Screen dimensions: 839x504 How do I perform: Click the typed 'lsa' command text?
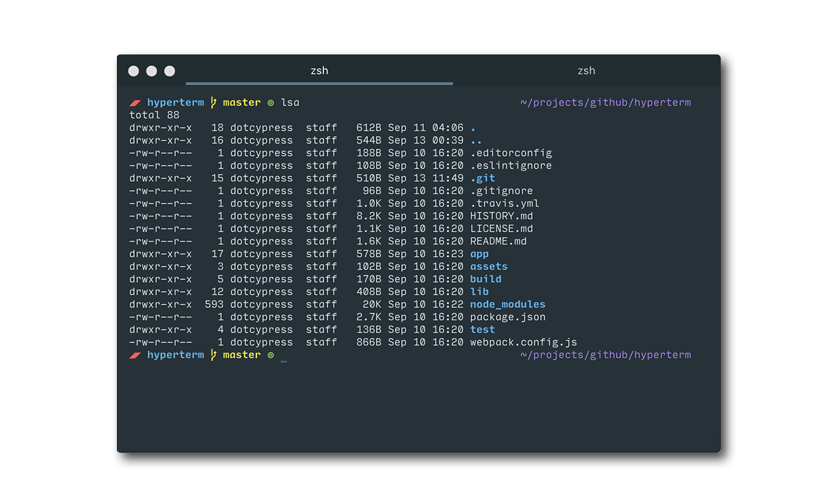tap(290, 102)
